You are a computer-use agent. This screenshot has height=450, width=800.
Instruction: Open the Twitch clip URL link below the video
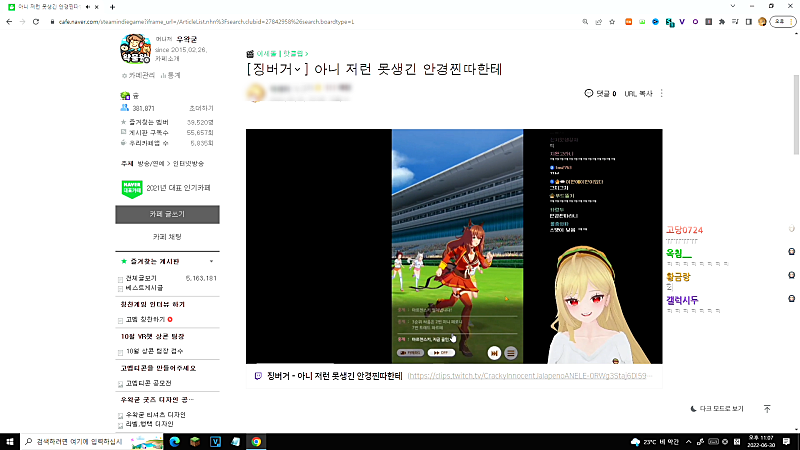click(x=528, y=376)
